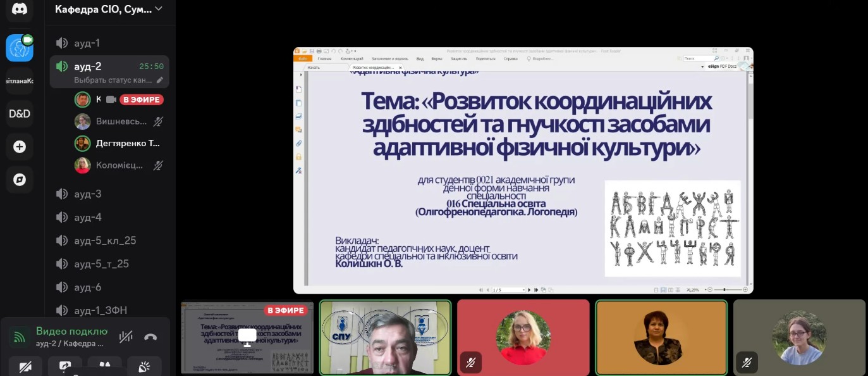Open Discord direct messages home icon
This screenshot has height=376, width=868.
[x=20, y=9]
